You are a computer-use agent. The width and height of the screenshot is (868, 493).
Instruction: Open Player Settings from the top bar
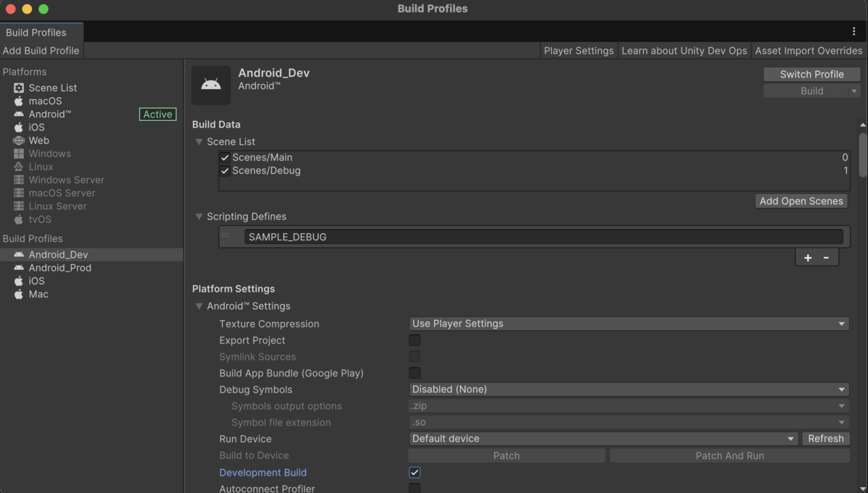tap(578, 51)
